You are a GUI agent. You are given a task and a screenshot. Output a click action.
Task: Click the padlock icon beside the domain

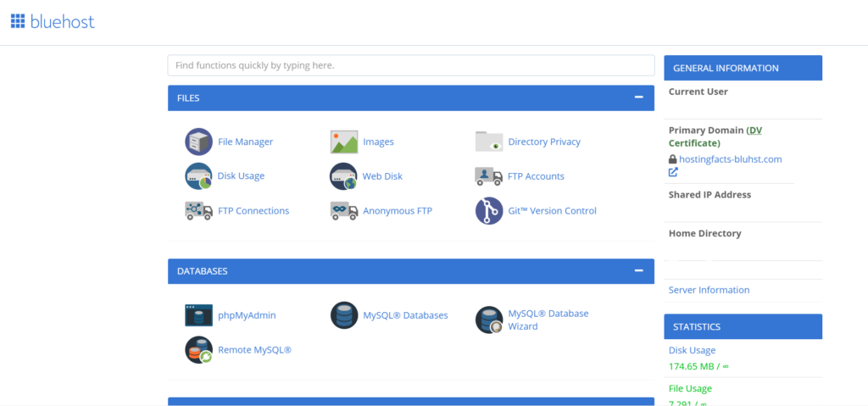click(x=672, y=159)
